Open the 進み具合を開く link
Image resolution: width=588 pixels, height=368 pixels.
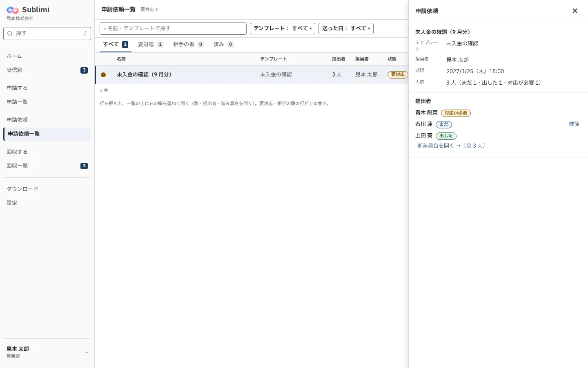[x=451, y=146]
